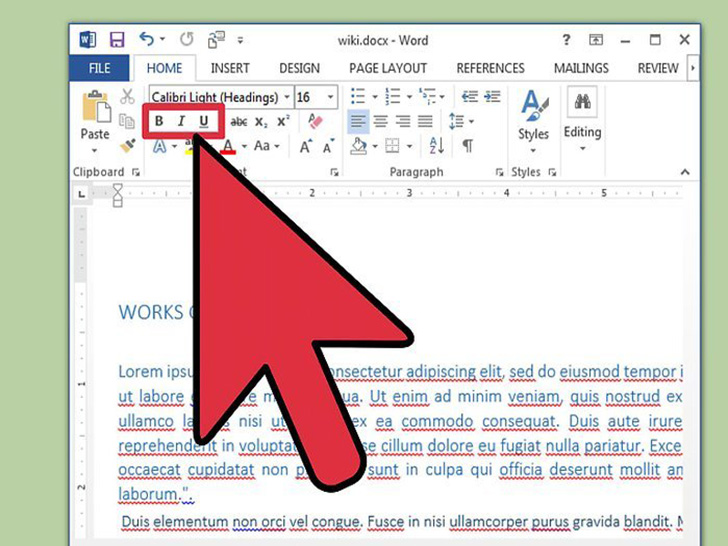Apply bullet list
The width and height of the screenshot is (728, 546).
(x=358, y=96)
